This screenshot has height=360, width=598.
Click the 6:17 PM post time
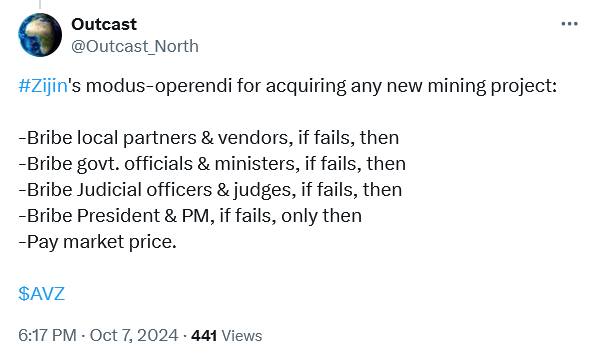47,336
